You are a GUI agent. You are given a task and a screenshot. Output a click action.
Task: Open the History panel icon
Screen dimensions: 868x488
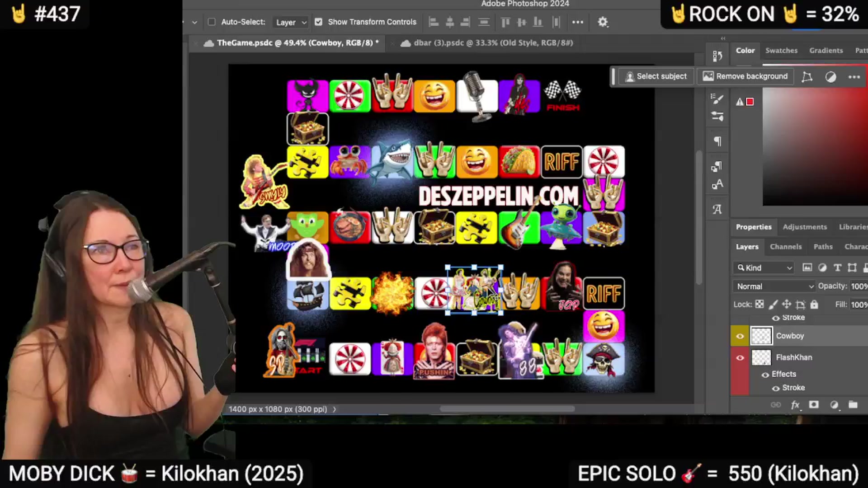point(717,56)
